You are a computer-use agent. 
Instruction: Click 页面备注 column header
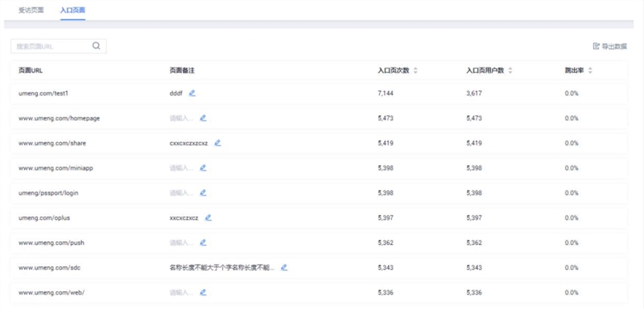click(182, 71)
